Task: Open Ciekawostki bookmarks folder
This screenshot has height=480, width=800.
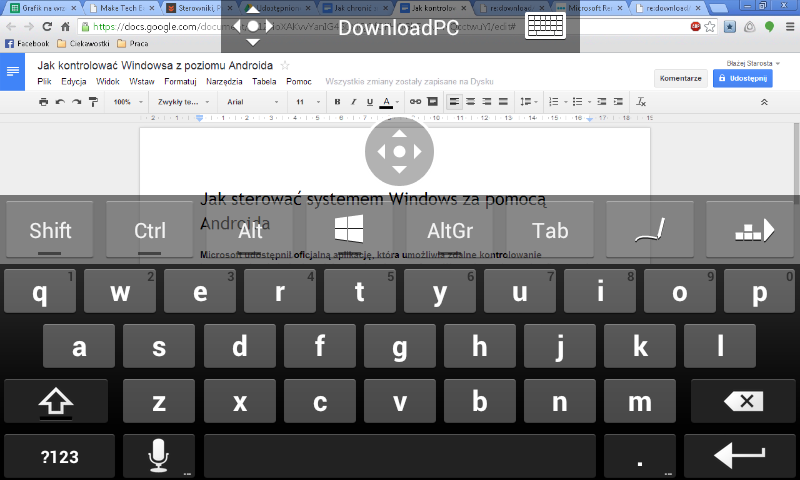Action: click(x=84, y=43)
